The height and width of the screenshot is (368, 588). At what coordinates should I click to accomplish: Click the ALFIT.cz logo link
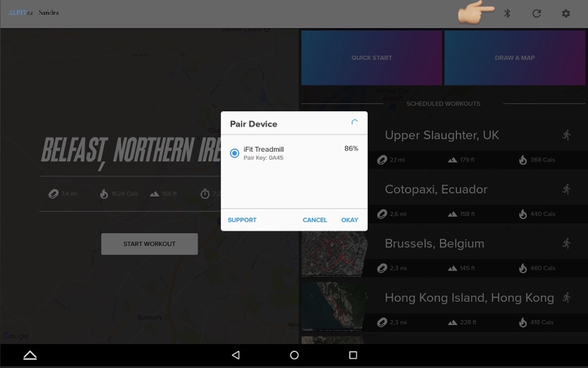(x=20, y=13)
